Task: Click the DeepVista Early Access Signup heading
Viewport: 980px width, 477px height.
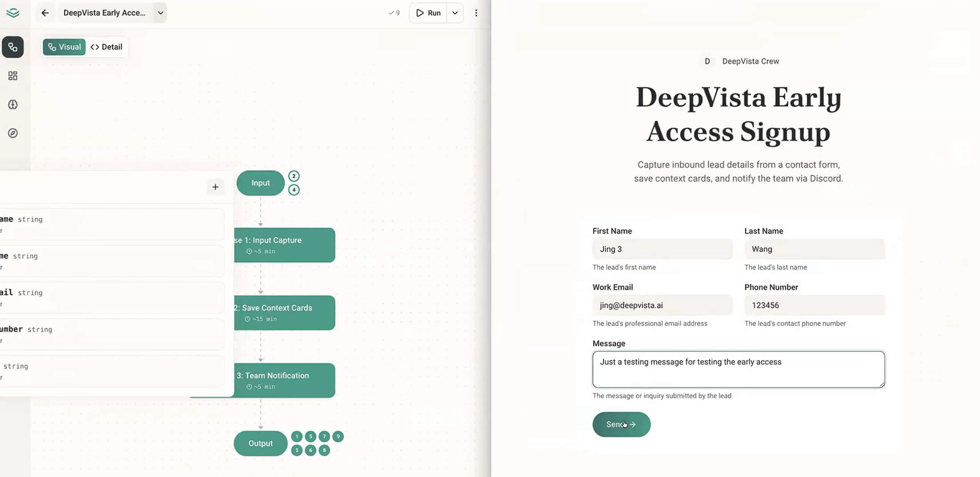Action: 739,114
